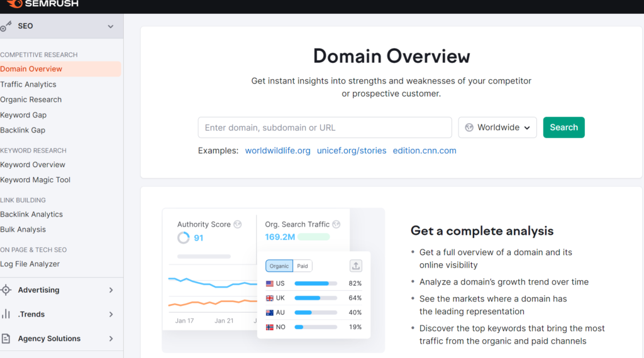Open Backlink Gap
This screenshot has width=644, height=358.
tap(23, 130)
